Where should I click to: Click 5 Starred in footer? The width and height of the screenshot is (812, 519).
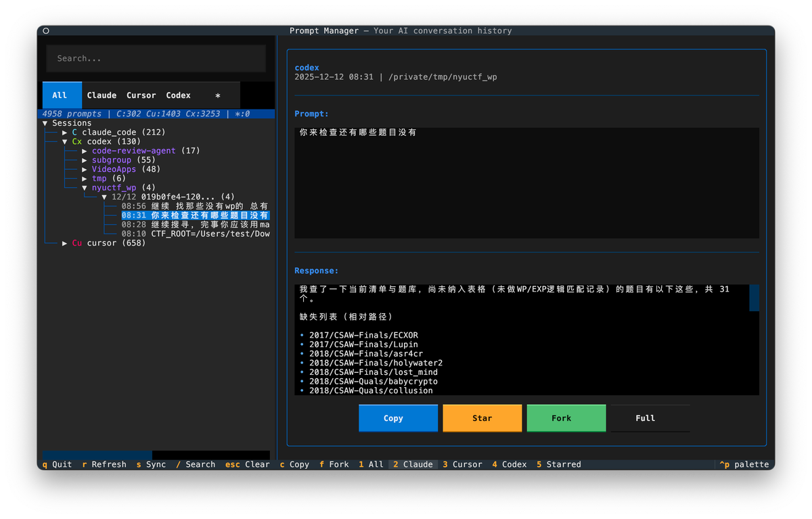pos(559,464)
